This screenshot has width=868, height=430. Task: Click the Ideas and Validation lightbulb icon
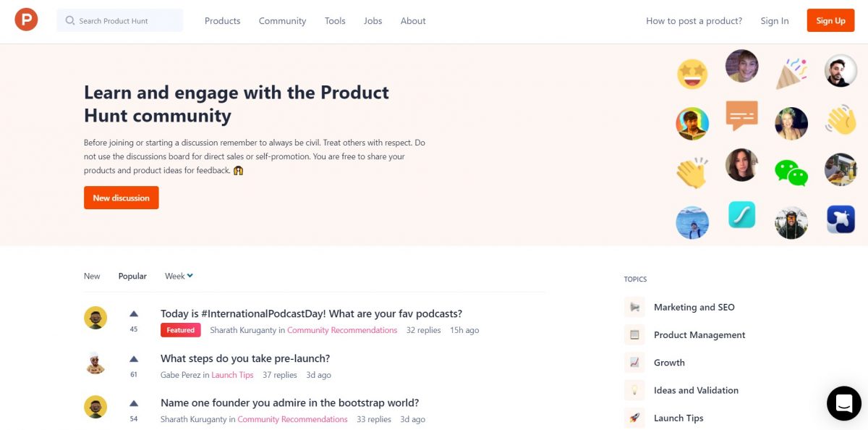tap(634, 390)
